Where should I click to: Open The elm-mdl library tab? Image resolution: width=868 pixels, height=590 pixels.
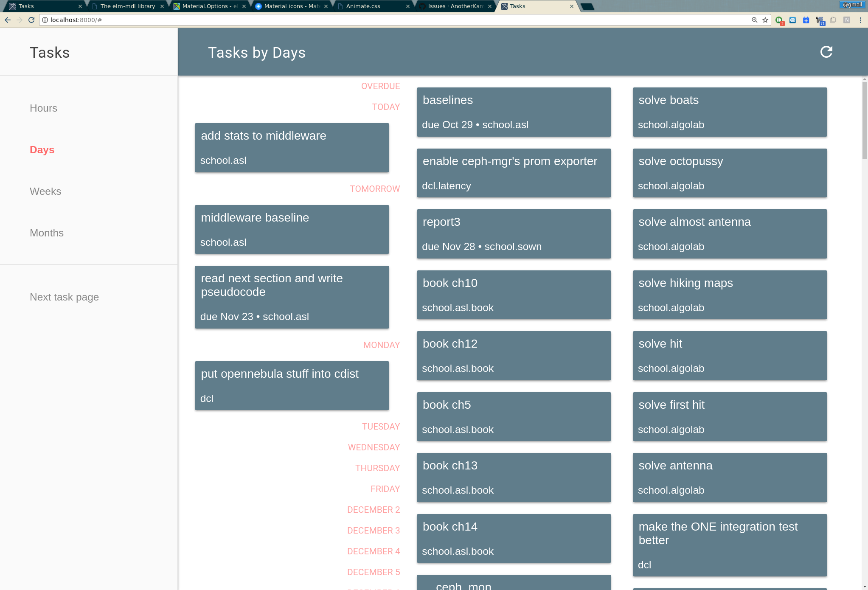[127, 6]
